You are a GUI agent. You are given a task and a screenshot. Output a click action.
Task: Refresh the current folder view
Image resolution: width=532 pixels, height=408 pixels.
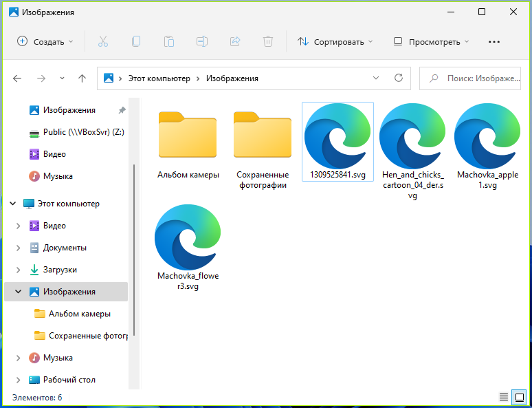[x=399, y=78]
